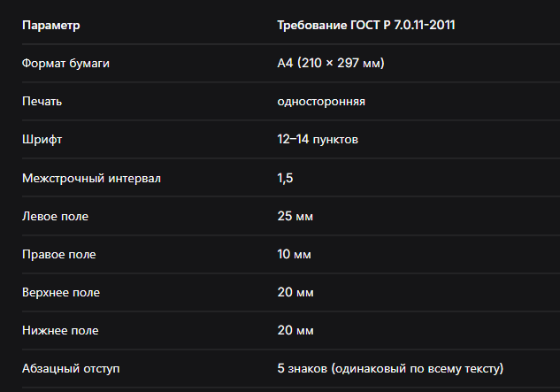The image size is (560, 392).
Task: Select the 'Формат бумаги' row label
Action: 65,63
